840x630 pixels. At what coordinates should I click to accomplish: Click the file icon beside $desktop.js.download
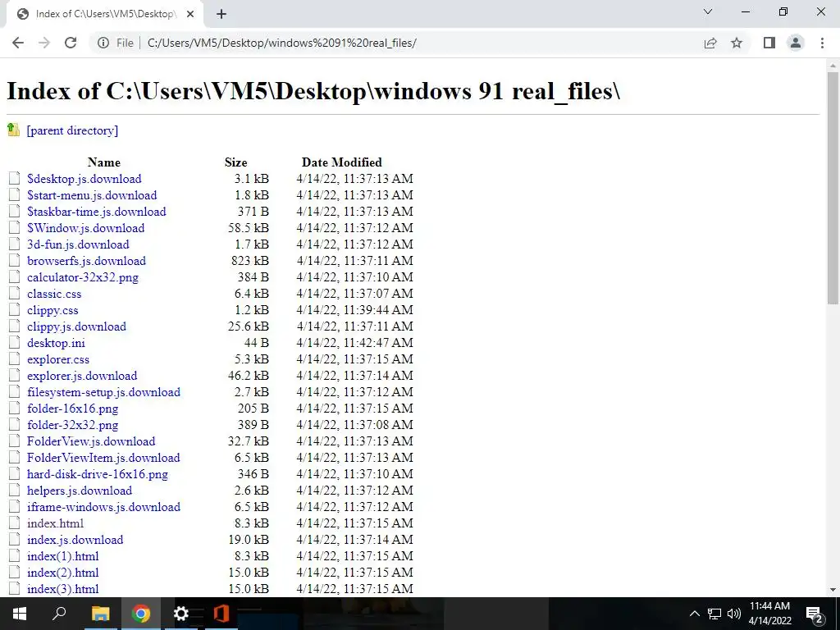coord(15,178)
